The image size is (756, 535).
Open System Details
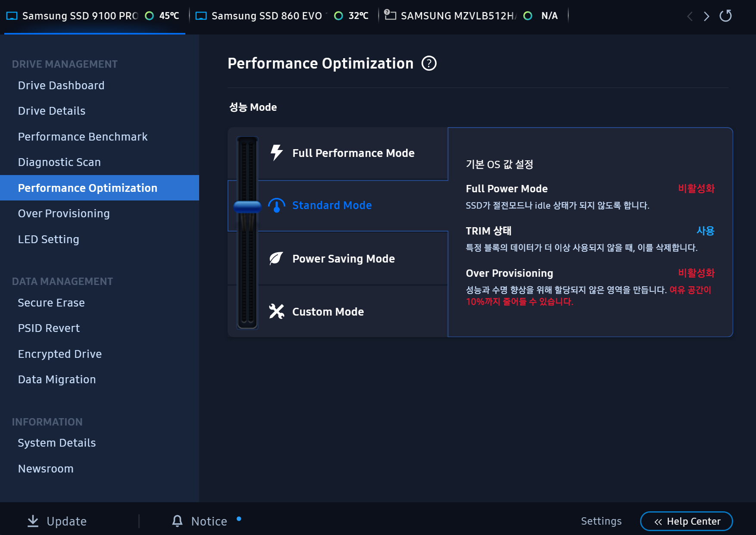tap(100, 443)
